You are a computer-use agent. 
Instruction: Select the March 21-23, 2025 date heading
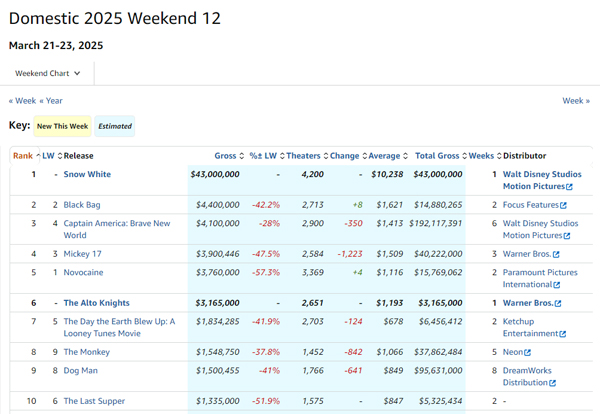tap(56, 45)
